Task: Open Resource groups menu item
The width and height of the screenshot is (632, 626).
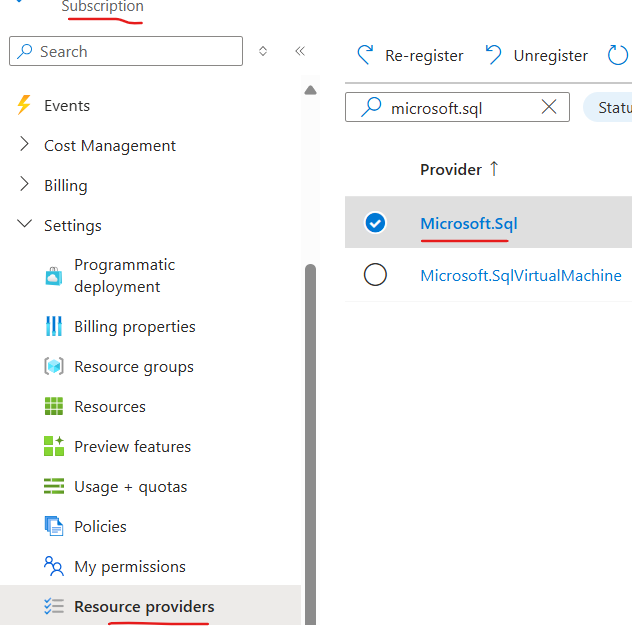Action: coord(134,367)
